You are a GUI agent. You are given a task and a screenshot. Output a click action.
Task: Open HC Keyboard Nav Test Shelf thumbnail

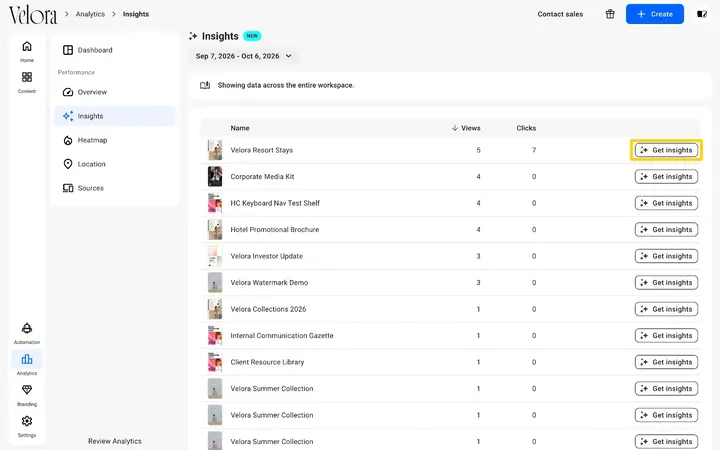coord(215,203)
